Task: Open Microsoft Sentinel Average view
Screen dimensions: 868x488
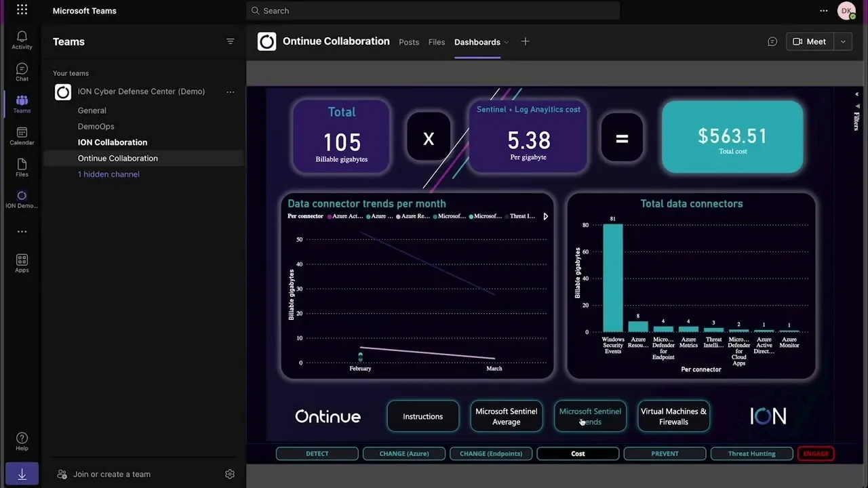Action: (507, 416)
